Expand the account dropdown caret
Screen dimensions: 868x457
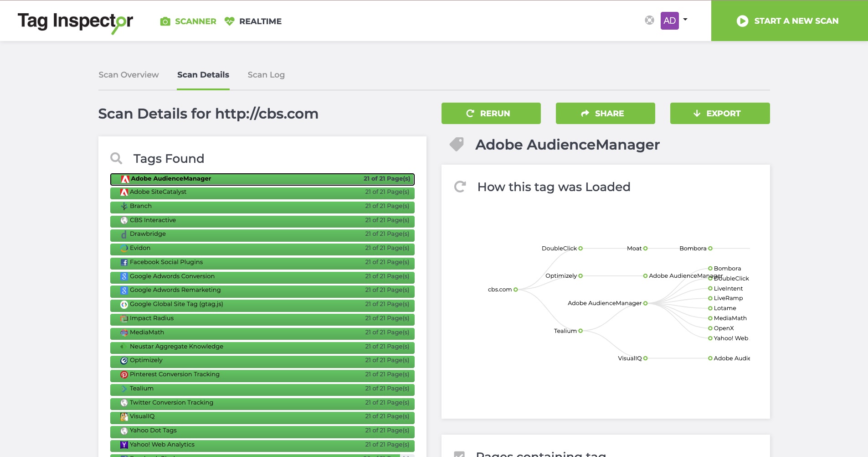click(x=685, y=20)
